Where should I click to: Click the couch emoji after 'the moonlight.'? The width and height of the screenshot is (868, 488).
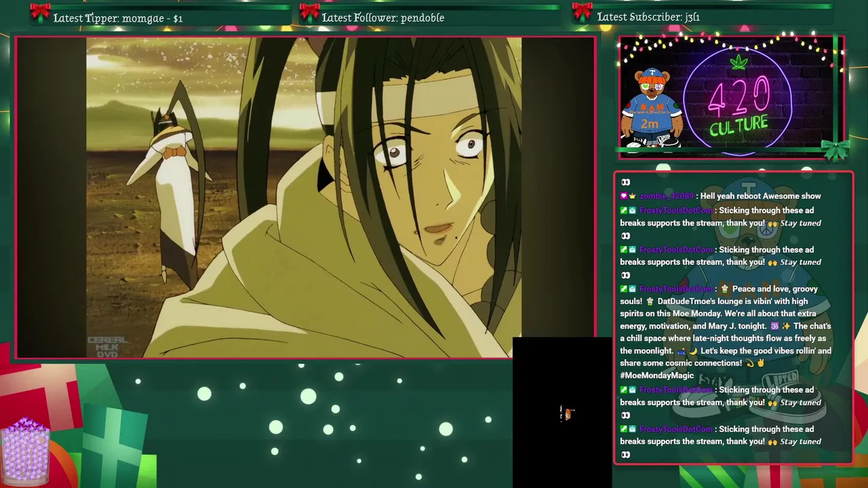point(682,351)
